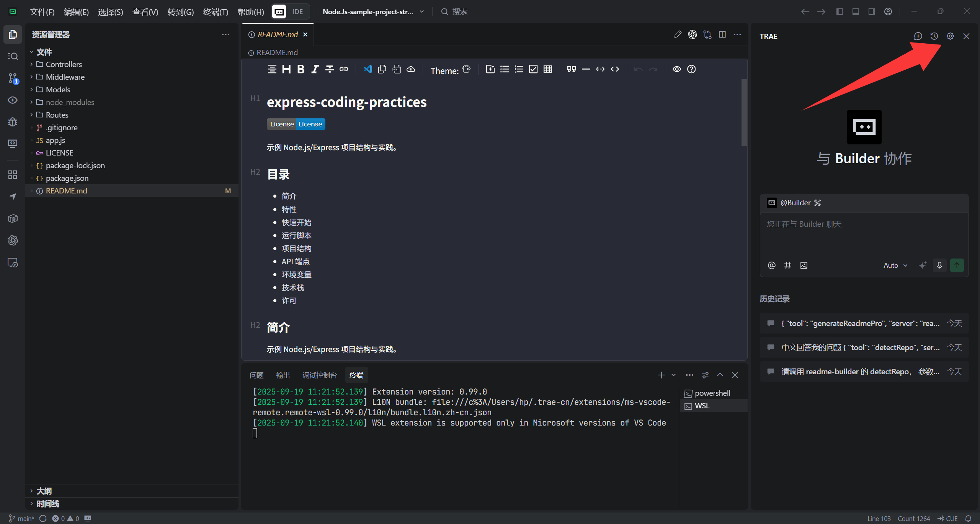Toggle the bottom panel layout button
Screen dimensions: 980x524
tap(855, 11)
